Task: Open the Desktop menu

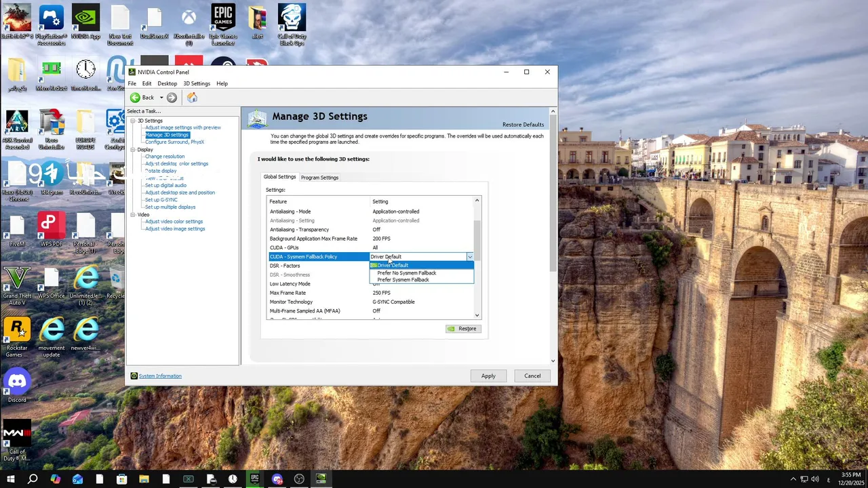Action: click(x=167, y=83)
